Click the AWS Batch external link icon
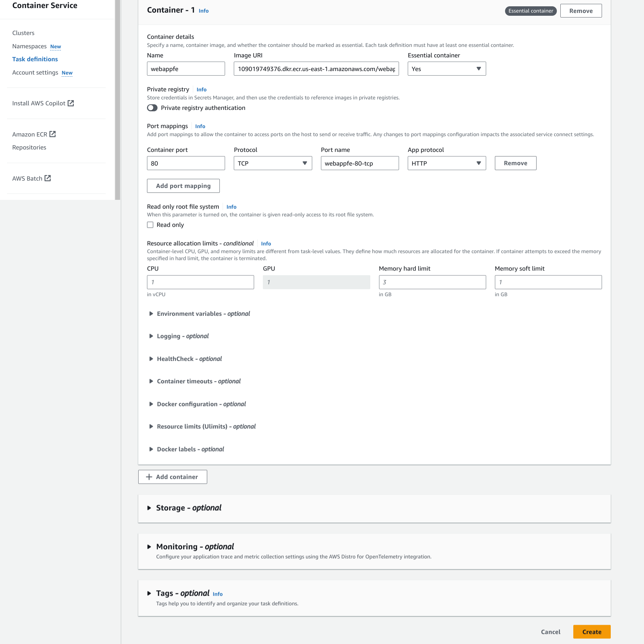The image size is (644, 644). 48,178
